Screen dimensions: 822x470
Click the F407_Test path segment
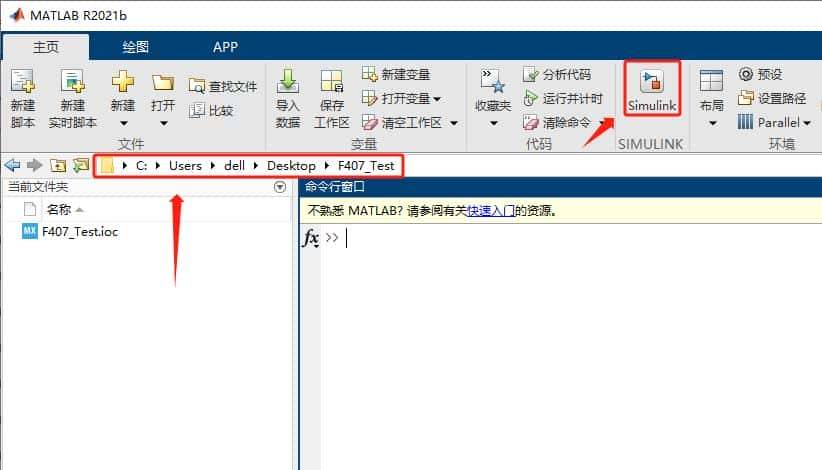pos(366,166)
